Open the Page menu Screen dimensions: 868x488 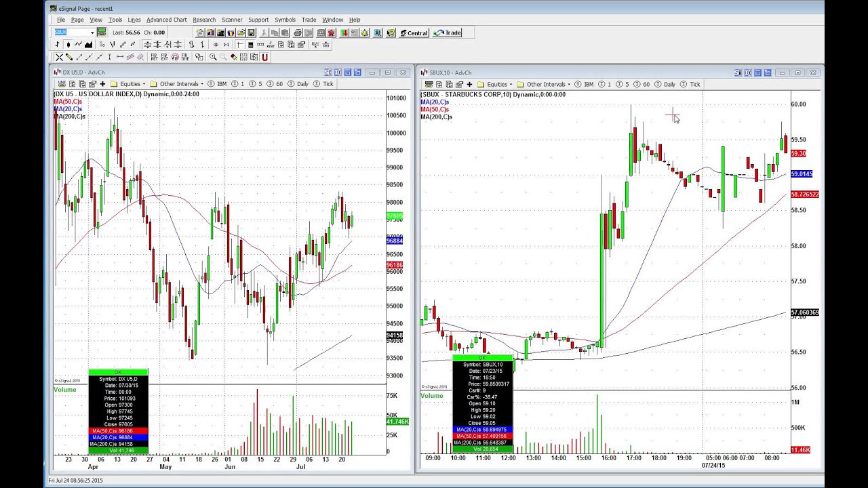(x=77, y=20)
